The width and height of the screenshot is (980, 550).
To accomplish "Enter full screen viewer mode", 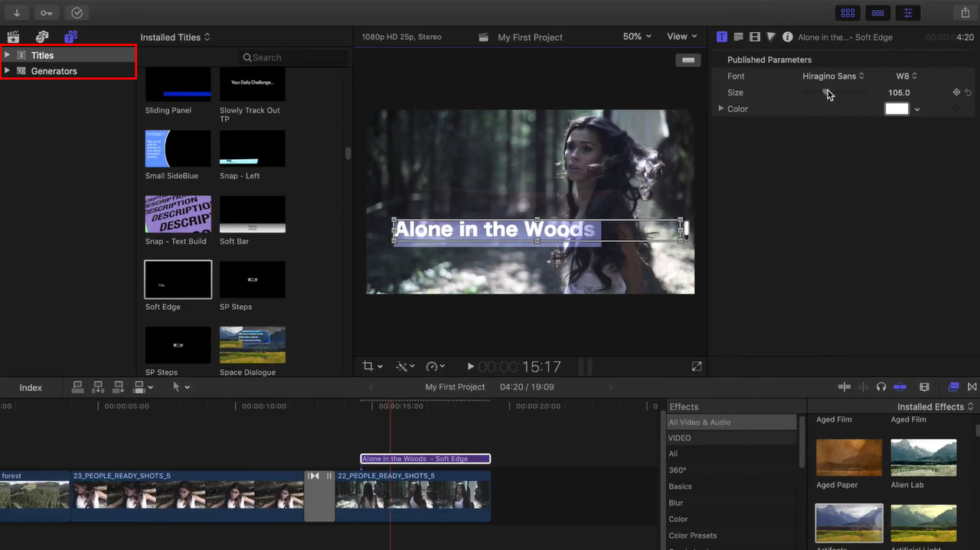I will tap(697, 366).
